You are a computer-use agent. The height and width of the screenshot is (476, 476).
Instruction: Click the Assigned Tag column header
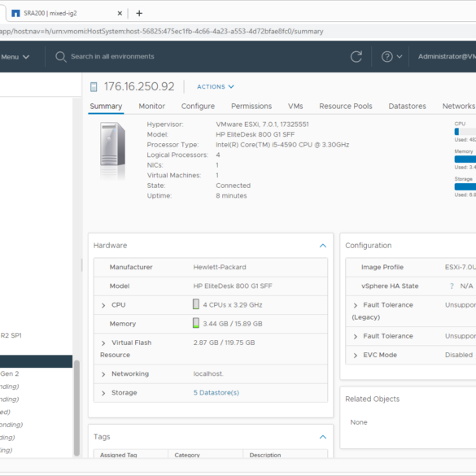coord(119,455)
